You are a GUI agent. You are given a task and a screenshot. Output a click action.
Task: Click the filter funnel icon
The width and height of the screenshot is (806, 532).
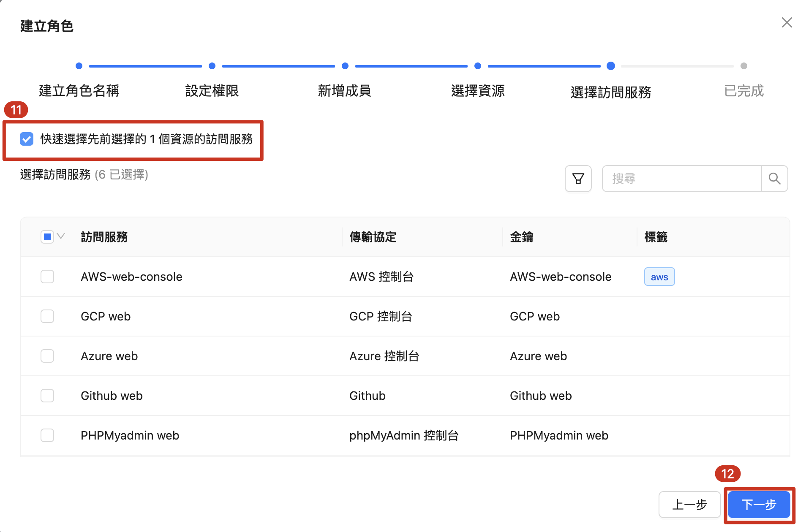578,179
